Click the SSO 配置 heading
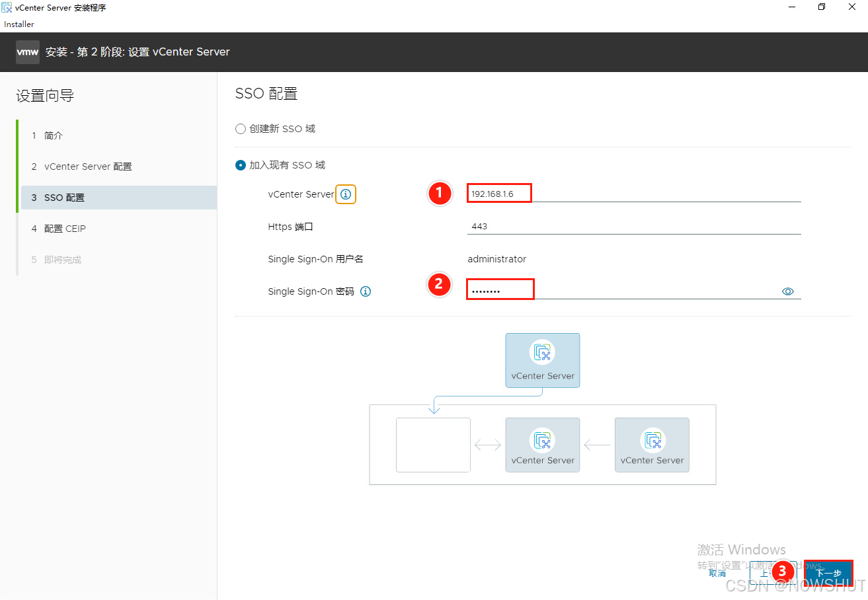Viewport: 868px width, 600px height. click(266, 94)
